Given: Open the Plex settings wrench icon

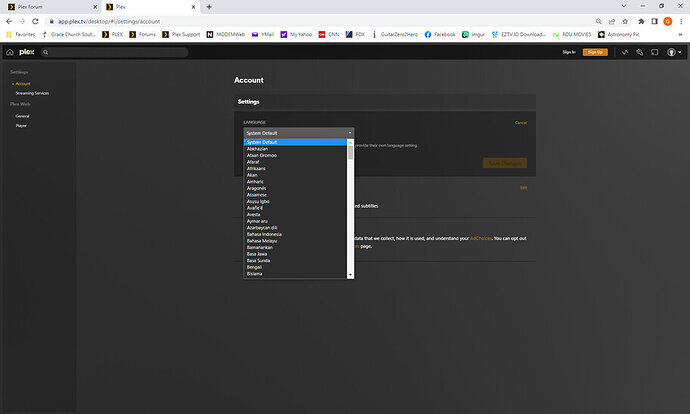Looking at the screenshot, I should click(x=640, y=52).
